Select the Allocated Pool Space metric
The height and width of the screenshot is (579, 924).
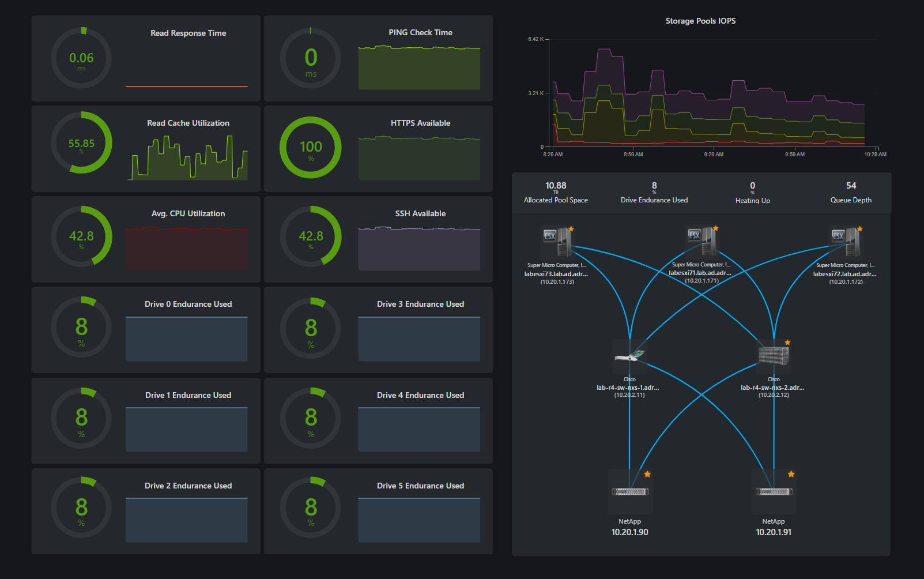click(x=556, y=193)
